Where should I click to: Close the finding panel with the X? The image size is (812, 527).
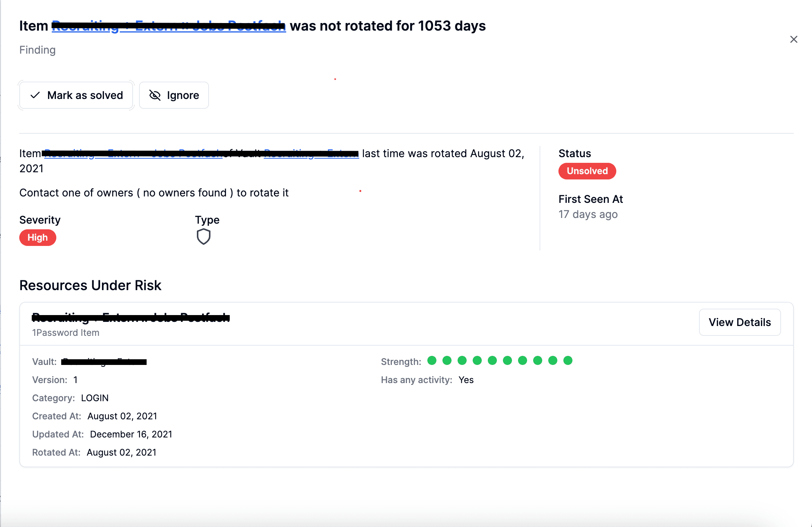pyautogui.click(x=793, y=39)
